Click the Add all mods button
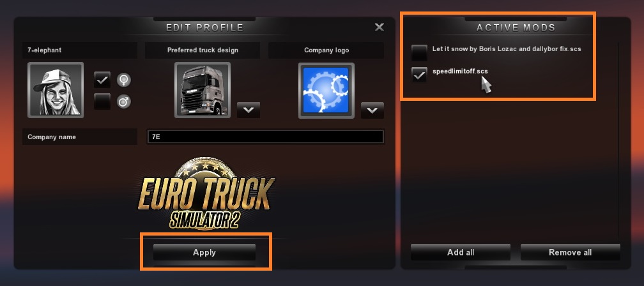Viewport: 644px width, 286px height. point(461,252)
